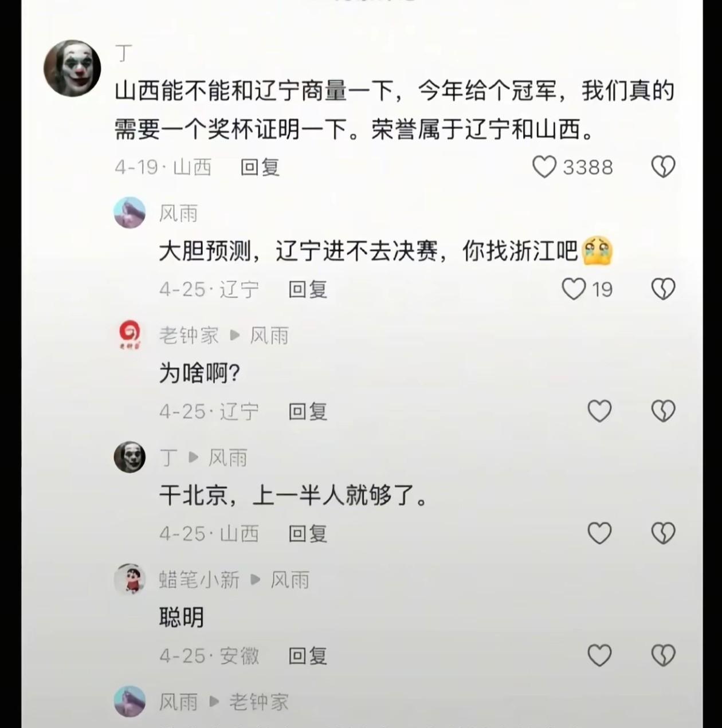722x728 pixels.
Task: Open the Joker avatar of top commenter 丁
Action: [72, 68]
